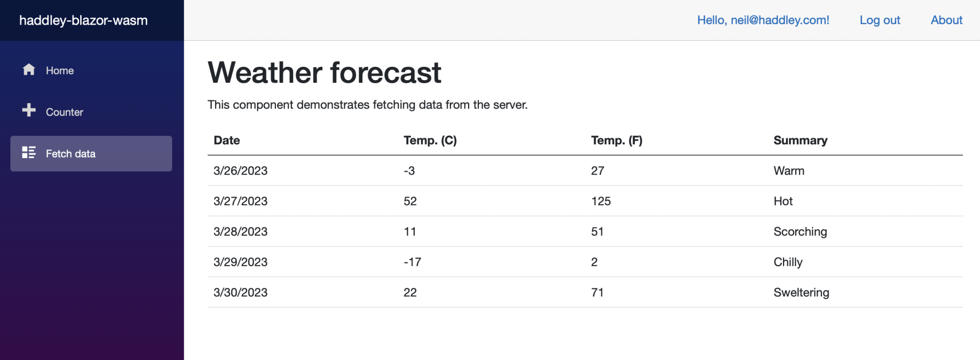Open the About link
This screenshot has width=980, height=360.
[946, 20]
